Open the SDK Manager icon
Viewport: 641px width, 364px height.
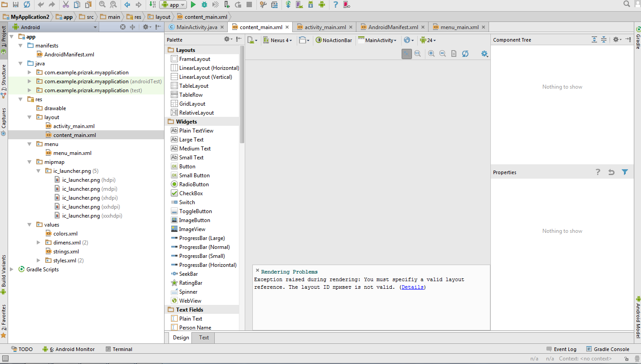click(x=311, y=4)
